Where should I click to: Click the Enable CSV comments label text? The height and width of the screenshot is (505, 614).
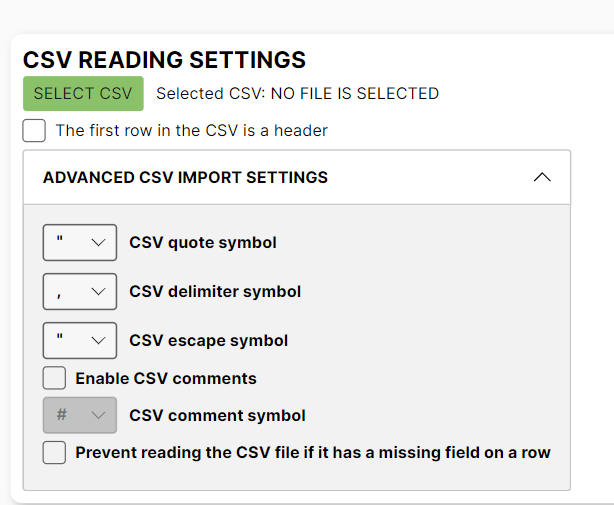point(166,379)
